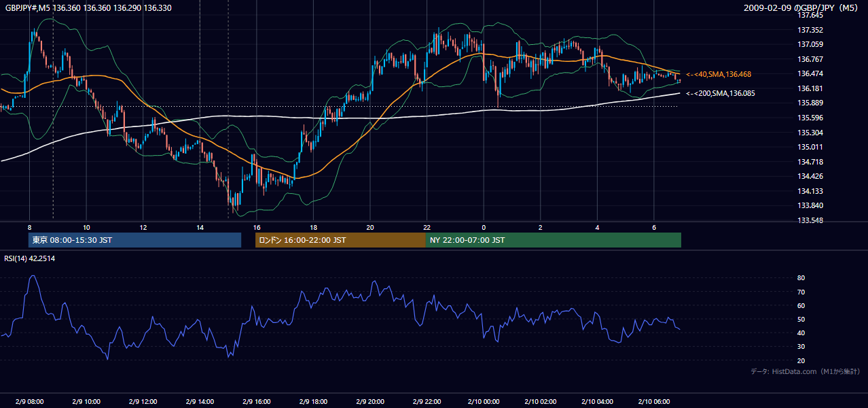Click hour tick label 10 under price chart
868x408 pixels.
tap(86, 226)
